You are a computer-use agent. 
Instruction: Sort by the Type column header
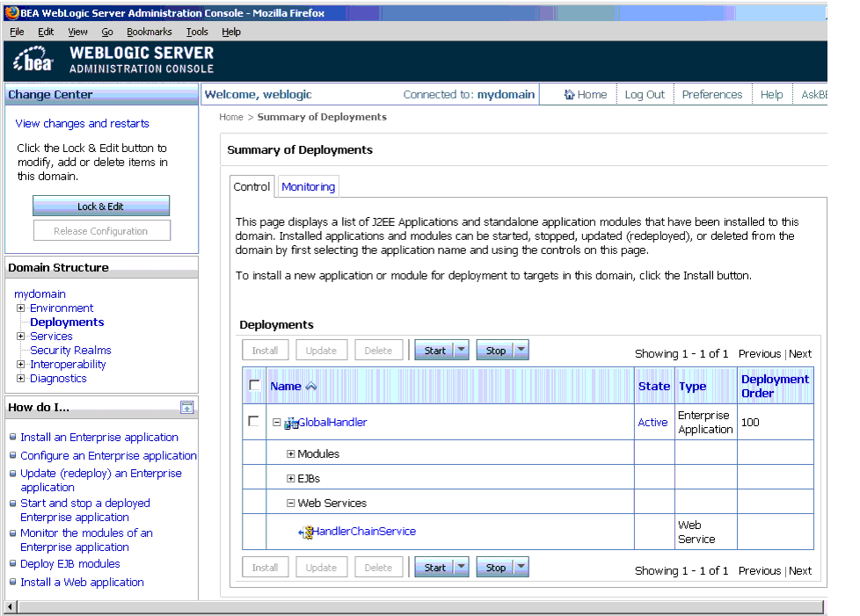coord(692,386)
